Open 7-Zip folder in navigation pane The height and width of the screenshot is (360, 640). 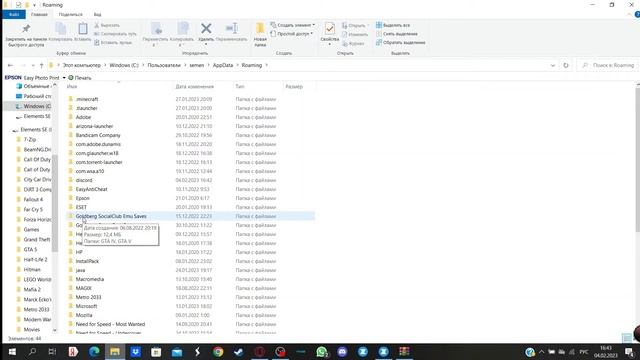click(x=30, y=140)
